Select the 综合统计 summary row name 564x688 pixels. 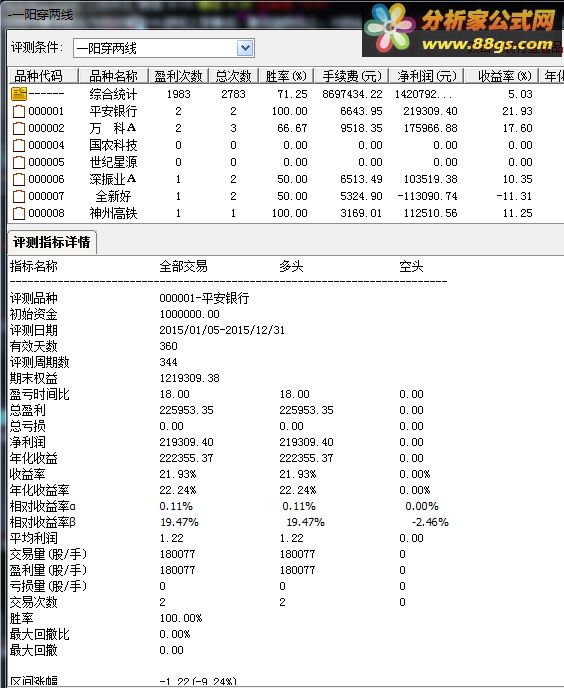pos(113,94)
